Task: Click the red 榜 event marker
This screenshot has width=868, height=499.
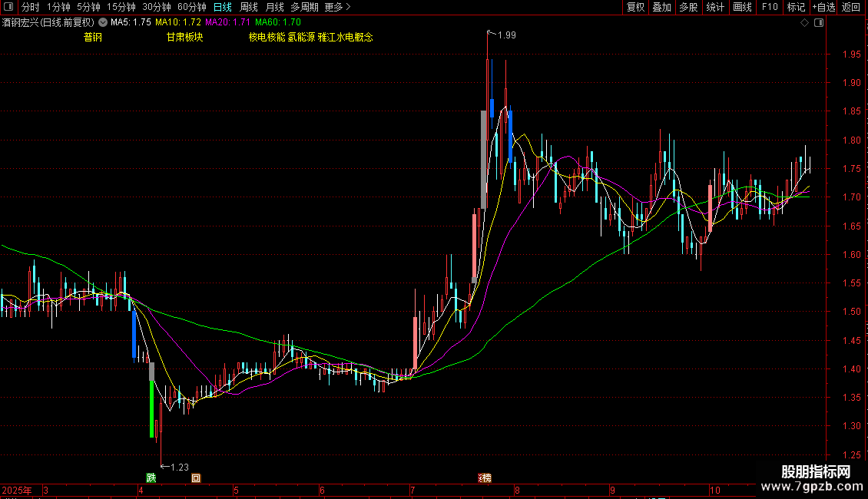Action: tap(485, 478)
